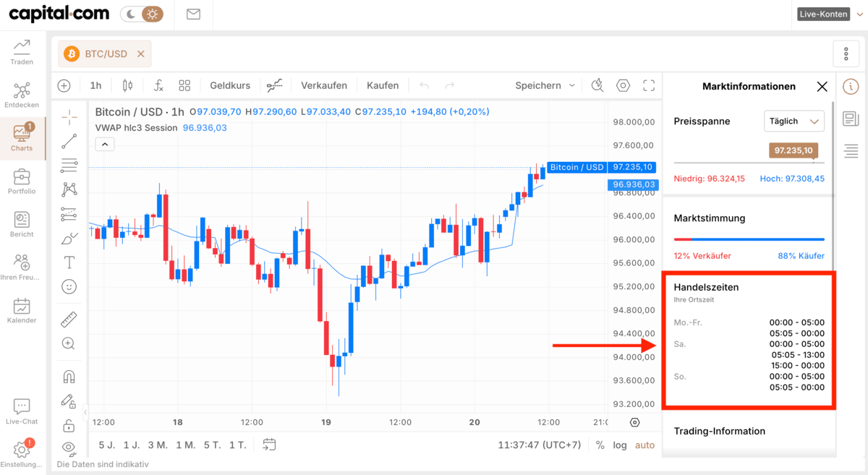Start a Live-Chat session
Screen dimensions: 868x475
pos(22,411)
